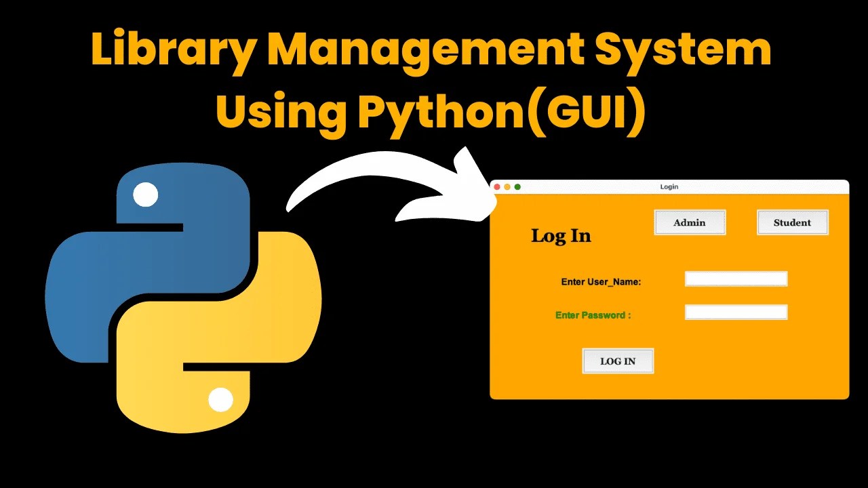Close the Login window with red button
Screen dimensions: 868x488
click(x=497, y=187)
